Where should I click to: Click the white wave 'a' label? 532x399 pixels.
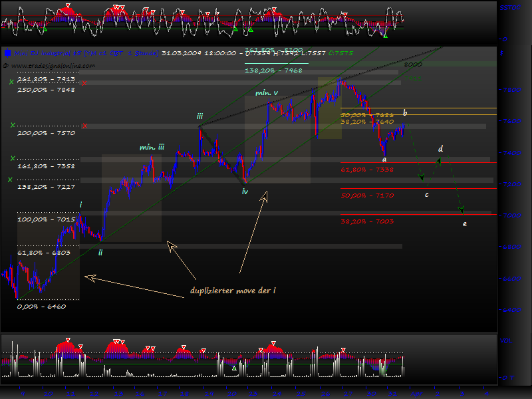pyautogui.click(x=384, y=160)
